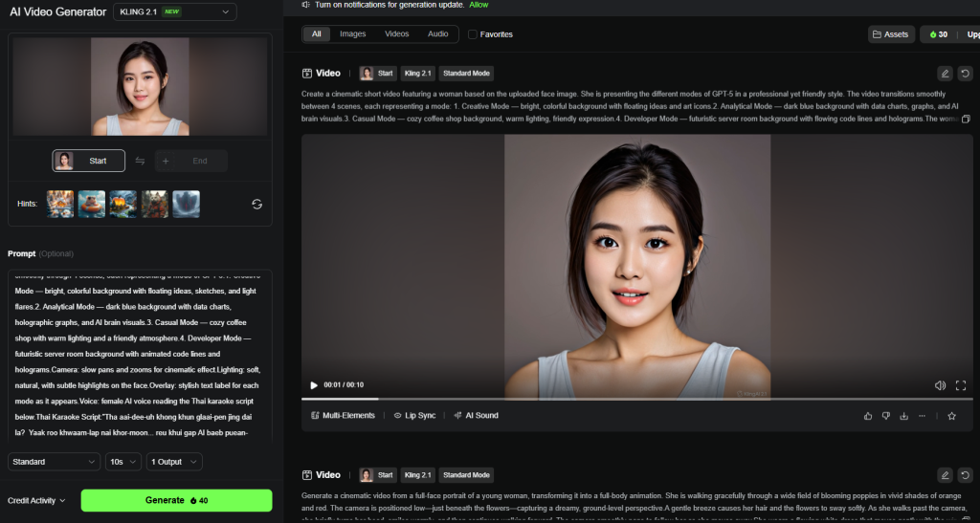
Task: Open the 10s duration dropdown
Action: 122,462
